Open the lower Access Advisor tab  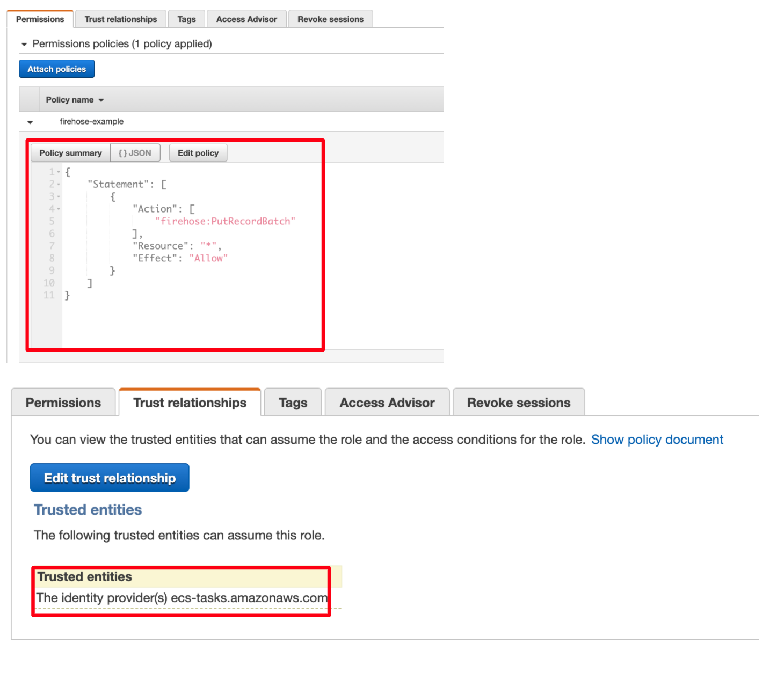point(387,403)
